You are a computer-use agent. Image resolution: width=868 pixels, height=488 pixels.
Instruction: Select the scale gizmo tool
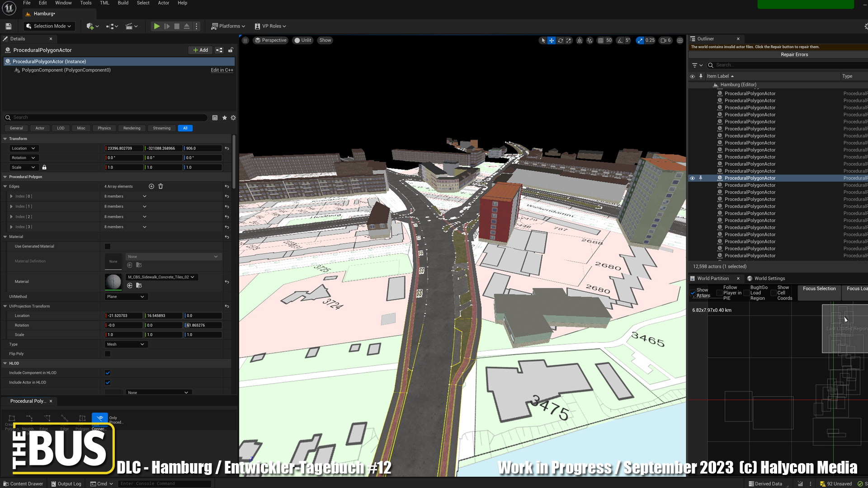(x=569, y=41)
